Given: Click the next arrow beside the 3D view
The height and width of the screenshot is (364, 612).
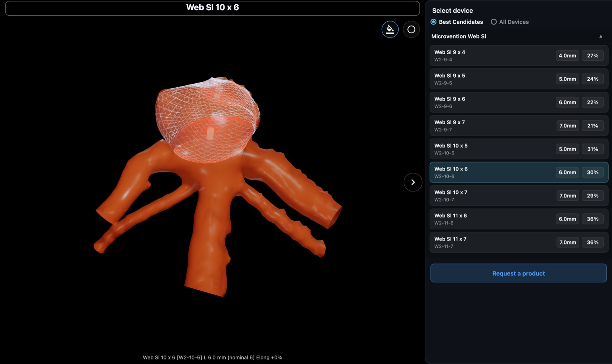Looking at the screenshot, I should click(x=413, y=182).
